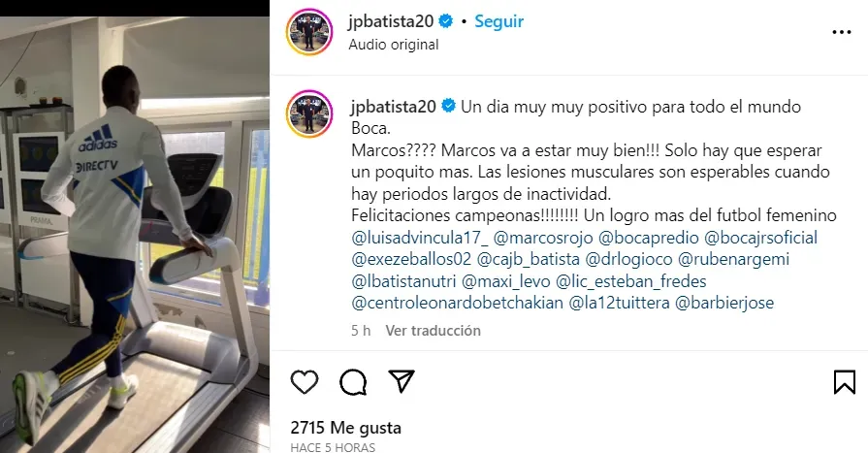Open the @marcosrojo mention

click(x=543, y=238)
